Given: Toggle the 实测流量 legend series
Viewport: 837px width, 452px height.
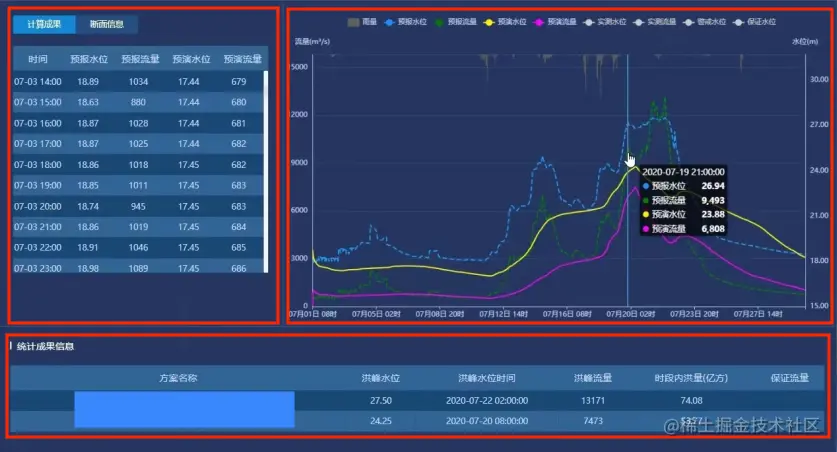Looking at the screenshot, I should coord(655,22).
